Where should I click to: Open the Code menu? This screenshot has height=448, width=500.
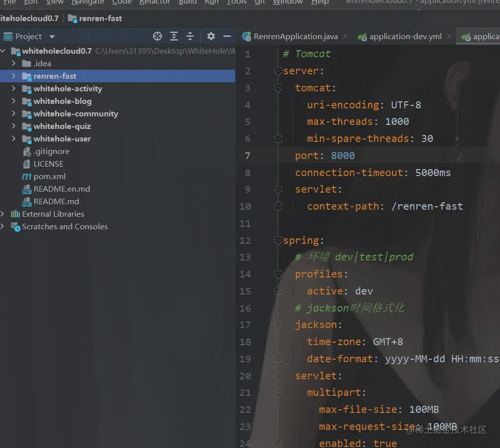pos(122,2)
